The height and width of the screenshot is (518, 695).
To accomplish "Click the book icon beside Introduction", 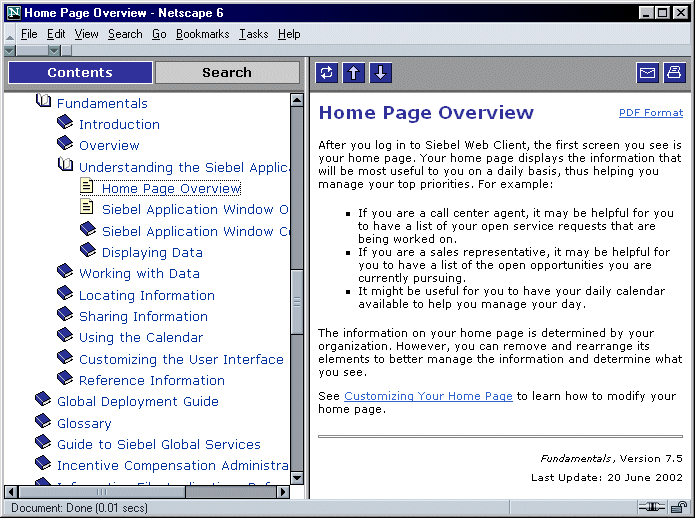I will pos(65,122).
